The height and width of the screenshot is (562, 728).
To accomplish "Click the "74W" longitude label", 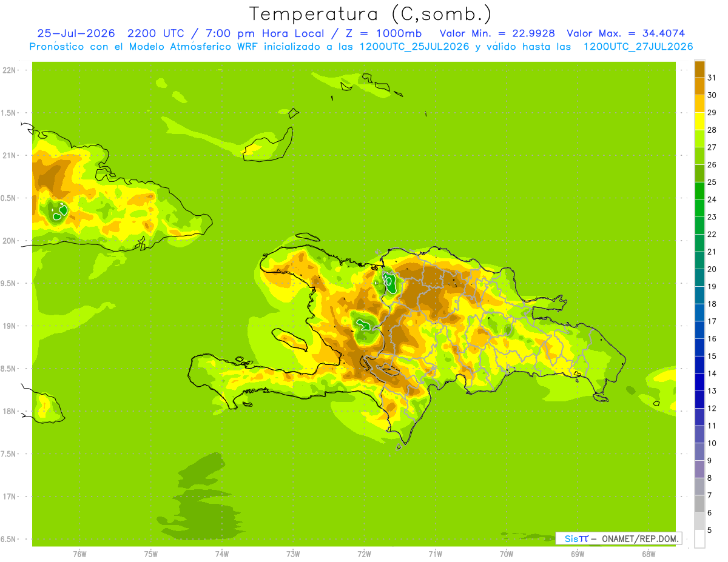I will coord(222,554).
